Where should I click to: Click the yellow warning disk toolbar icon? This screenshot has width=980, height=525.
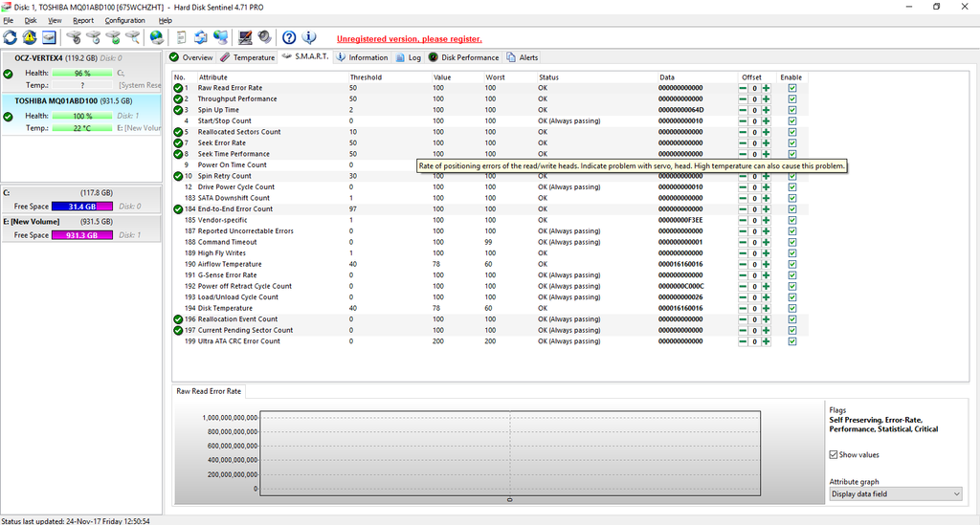[x=30, y=38]
